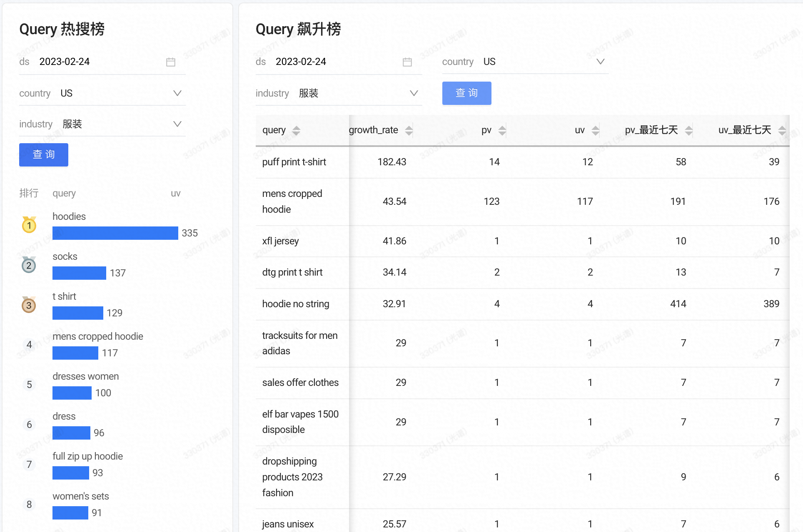The height and width of the screenshot is (532, 803).
Task: Click 查询 button in 飙升榜 panel
Action: 467,93
